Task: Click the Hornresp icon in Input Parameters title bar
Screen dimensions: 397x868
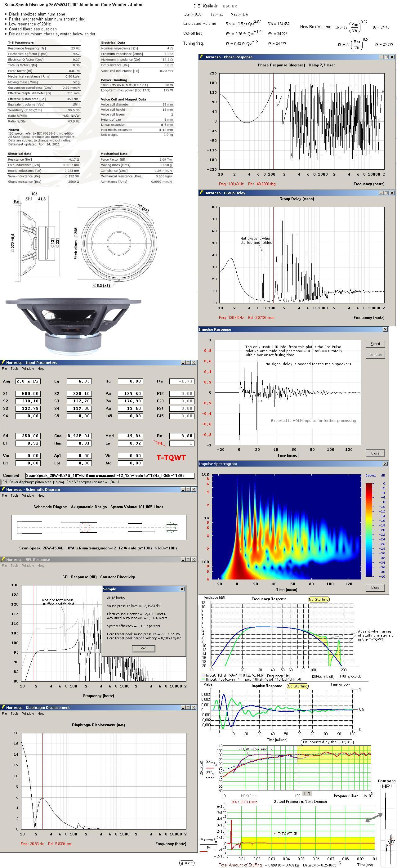Action: pyautogui.click(x=3, y=363)
